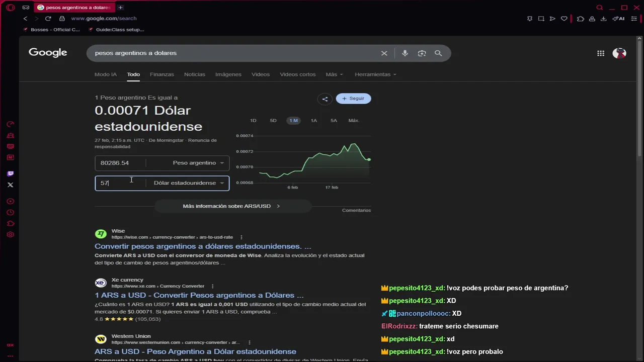Switch to Videos results

pyautogui.click(x=261, y=74)
